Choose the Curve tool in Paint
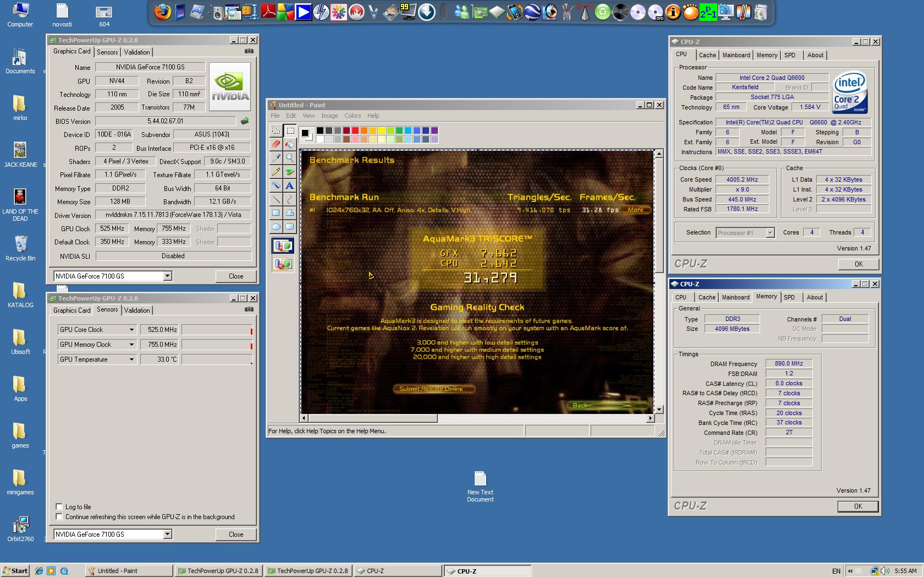The width and height of the screenshot is (924, 578). (x=290, y=199)
